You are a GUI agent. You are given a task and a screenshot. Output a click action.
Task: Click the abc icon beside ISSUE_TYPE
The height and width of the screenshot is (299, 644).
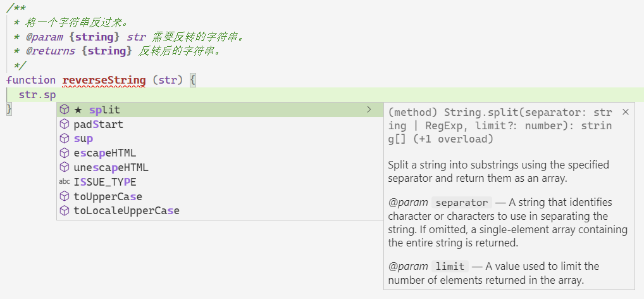coord(64,182)
